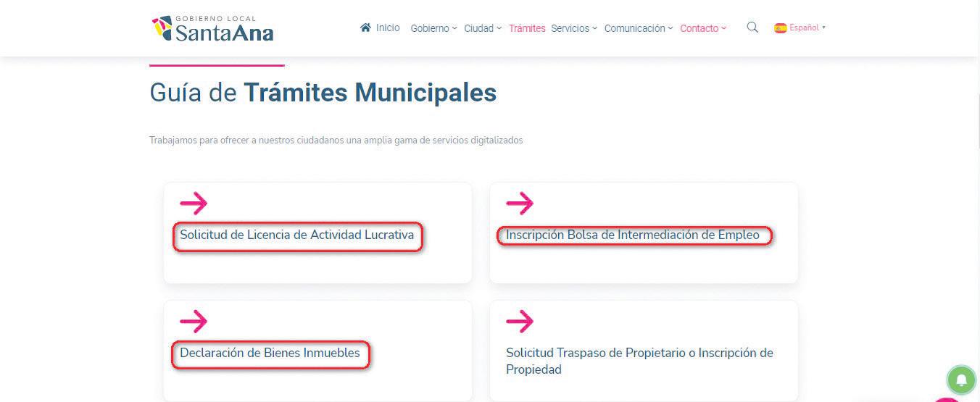Click the pink arrow above Declaración de Bienes
Viewport: 980px width, 402px height.
tap(194, 321)
